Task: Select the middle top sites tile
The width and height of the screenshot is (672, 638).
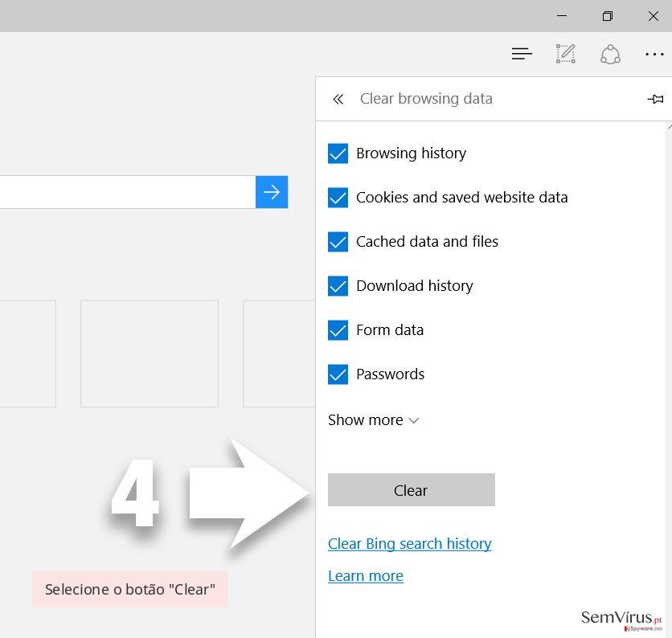Action: click(x=150, y=354)
